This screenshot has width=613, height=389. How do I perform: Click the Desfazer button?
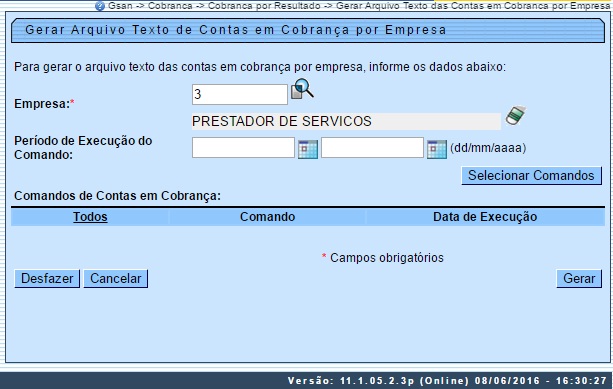click(x=47, y=278)
